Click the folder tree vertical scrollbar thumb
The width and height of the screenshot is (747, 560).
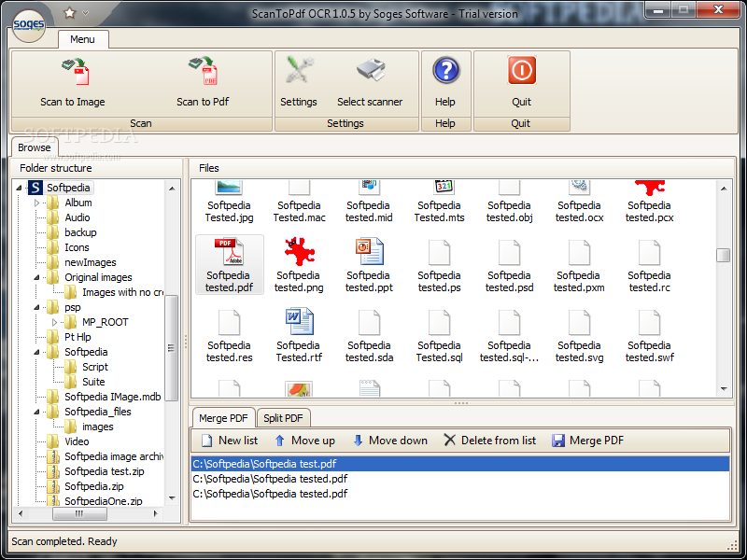[172, 347]
